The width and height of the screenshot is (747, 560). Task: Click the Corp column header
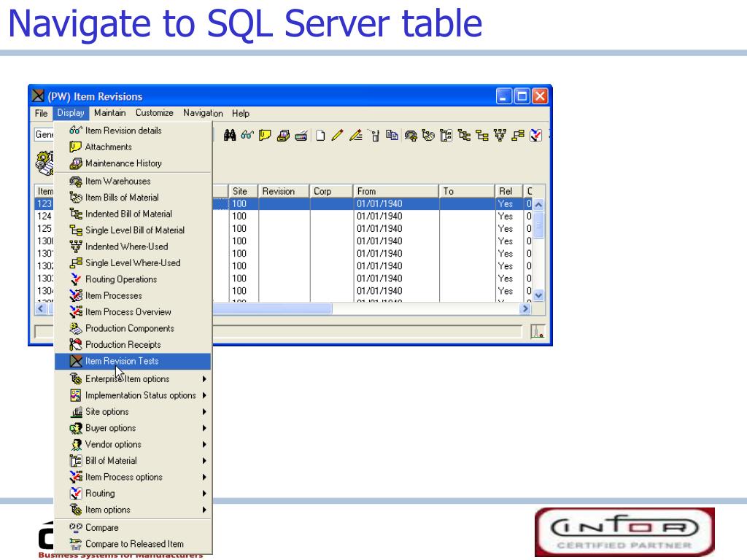[332, 191]
